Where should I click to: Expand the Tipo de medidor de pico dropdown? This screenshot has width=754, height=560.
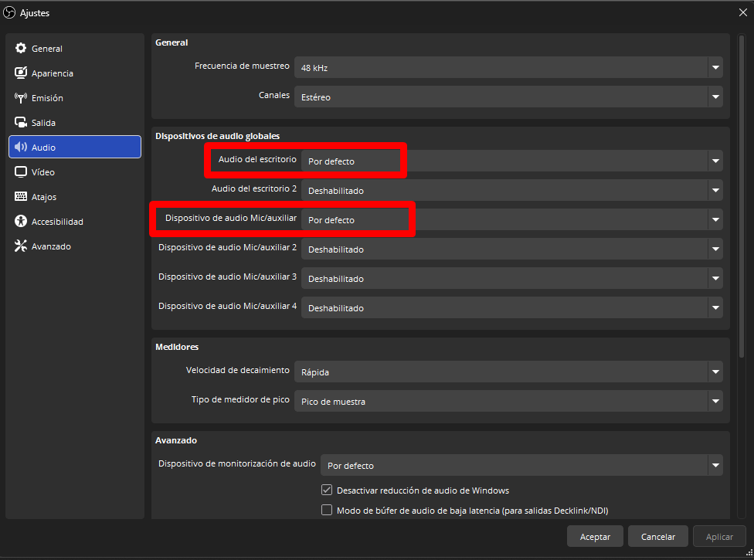pyautogui.click(x=715, y=401)
